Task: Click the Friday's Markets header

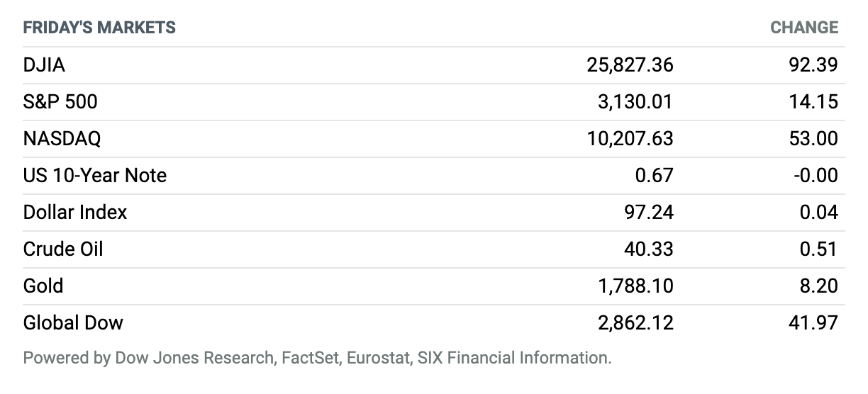Action: click(99, 28)
